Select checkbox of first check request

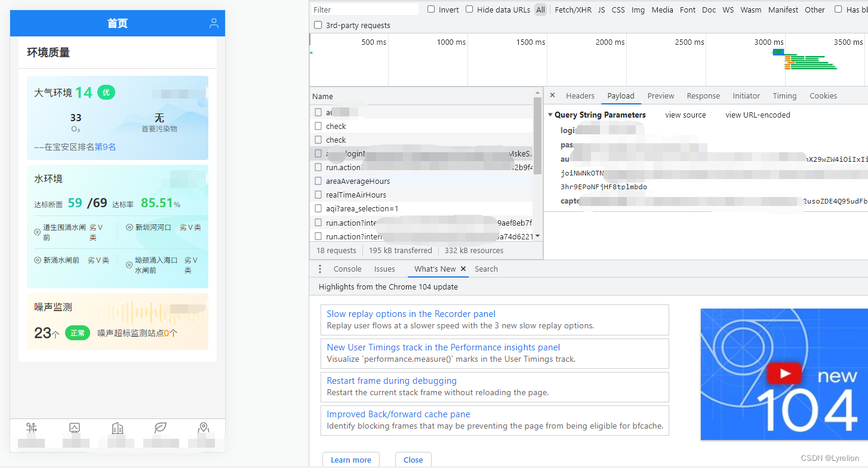coord(318,126)
